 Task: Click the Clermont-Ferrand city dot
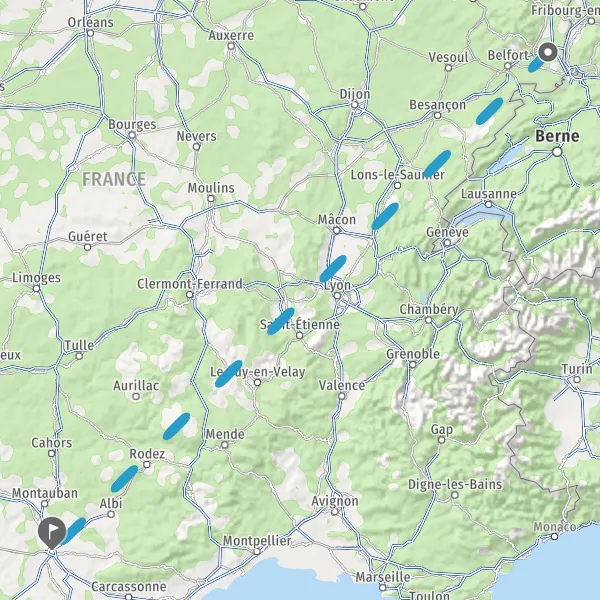(190, 294)
